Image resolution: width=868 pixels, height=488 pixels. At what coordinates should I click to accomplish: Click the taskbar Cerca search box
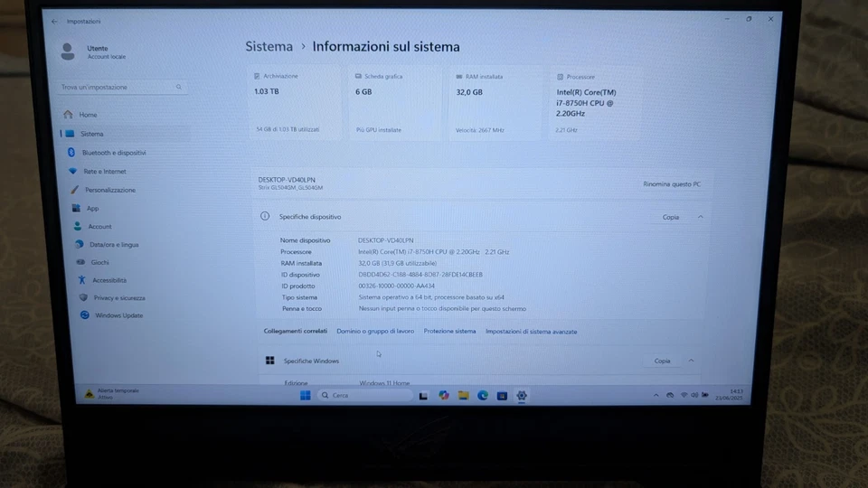(365, 395)
